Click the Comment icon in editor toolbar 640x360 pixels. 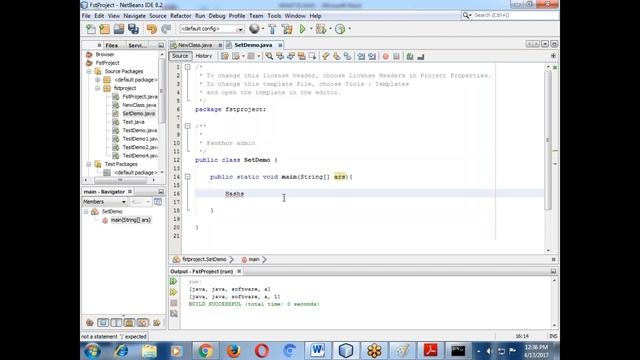409,56
